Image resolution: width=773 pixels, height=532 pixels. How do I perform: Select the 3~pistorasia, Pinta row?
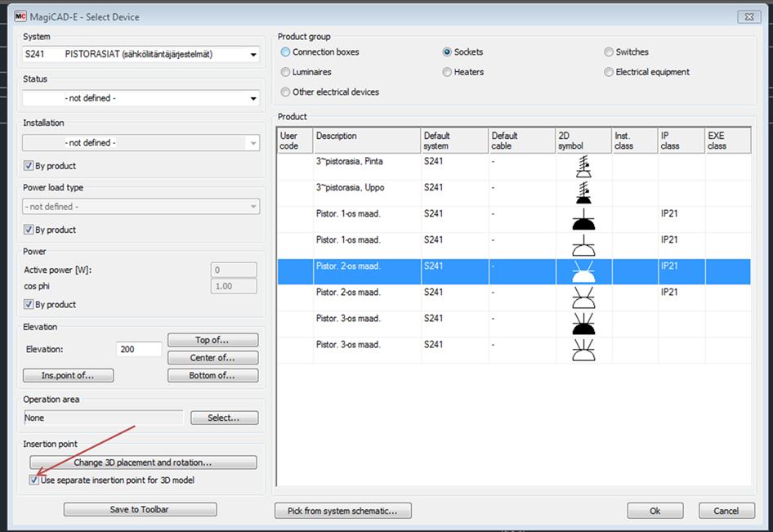click(x=514, y=167)
